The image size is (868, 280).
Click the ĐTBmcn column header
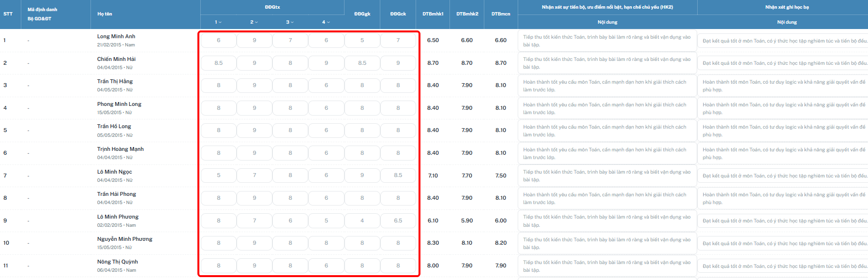(501, 14)
